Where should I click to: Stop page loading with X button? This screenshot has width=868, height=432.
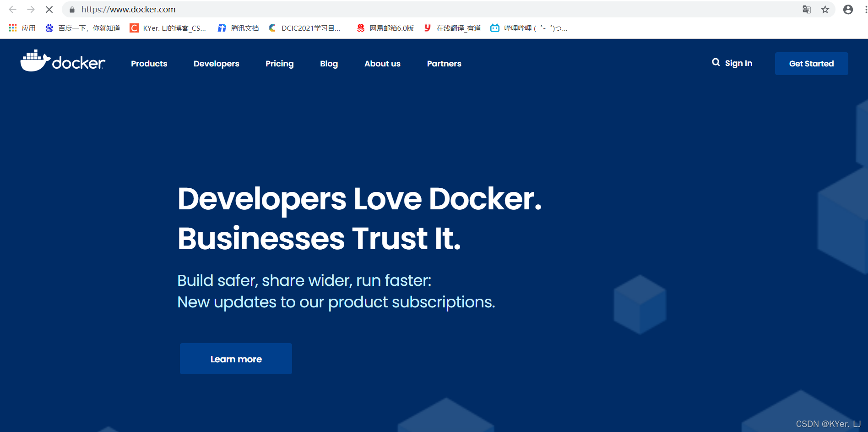pos(49,9)
